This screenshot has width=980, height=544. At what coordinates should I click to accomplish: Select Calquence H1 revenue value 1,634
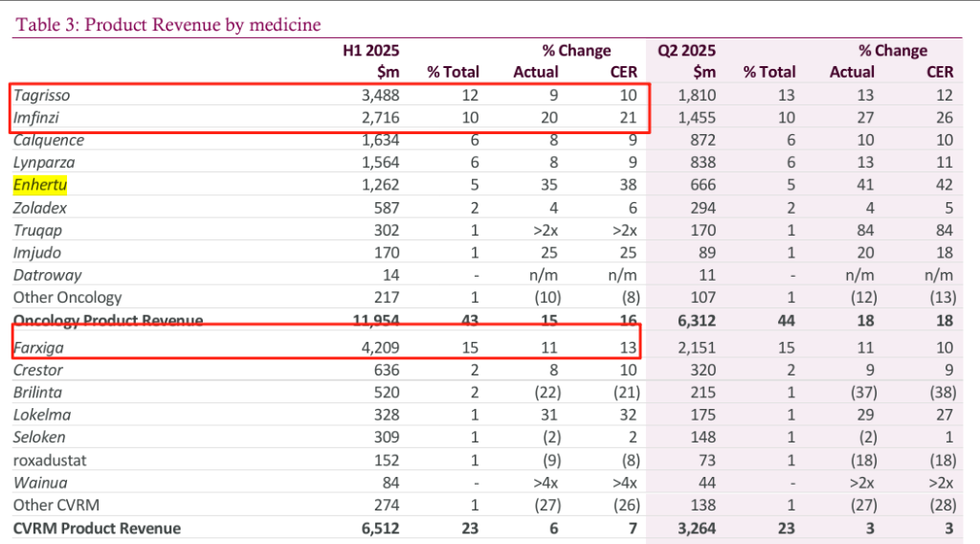point(380,140)
